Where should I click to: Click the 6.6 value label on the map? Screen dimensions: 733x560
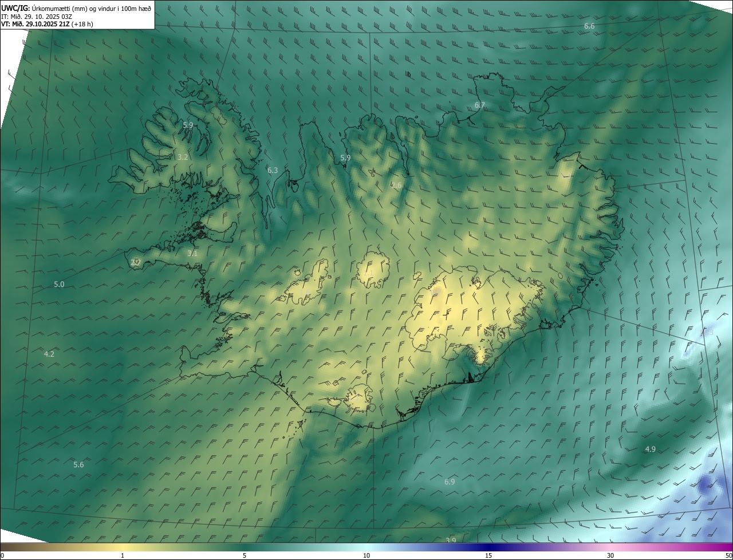[589, 26]
